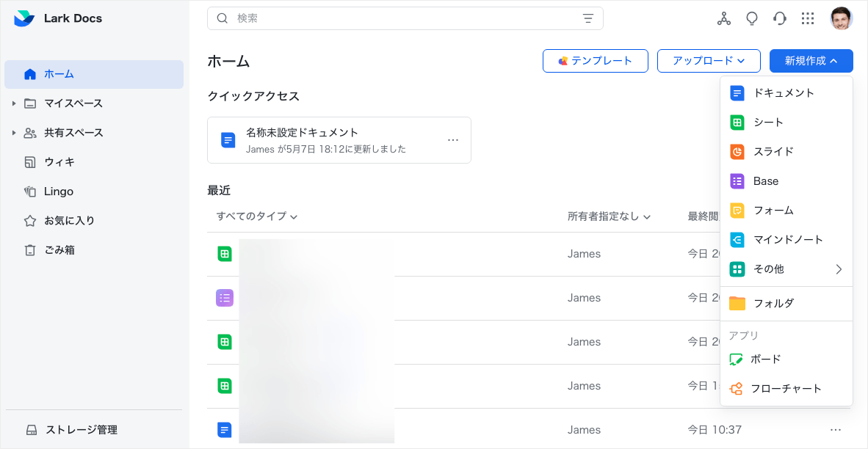Open the apps grid icon
The height and width of the screenshot is (449, 868).
[808, 18]
